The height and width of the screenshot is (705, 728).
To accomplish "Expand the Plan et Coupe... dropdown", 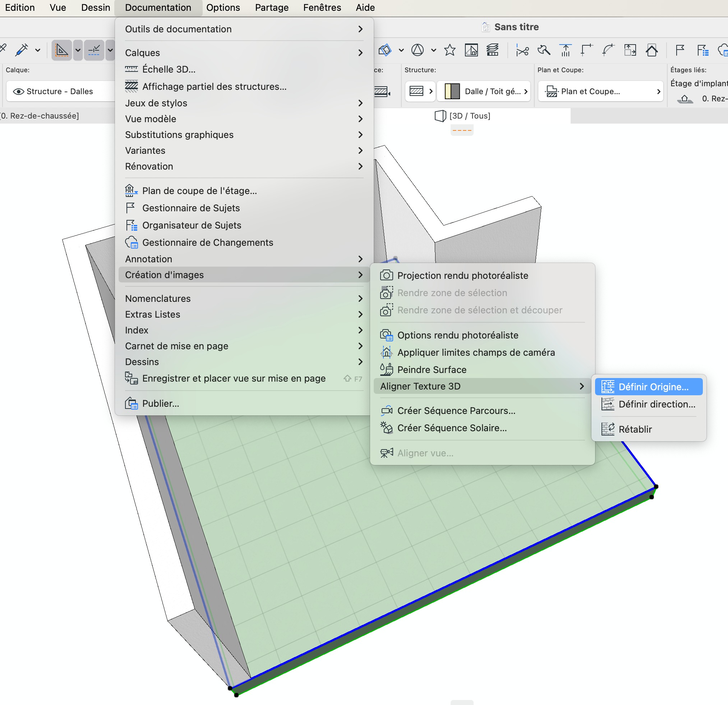I will [600, 91].
